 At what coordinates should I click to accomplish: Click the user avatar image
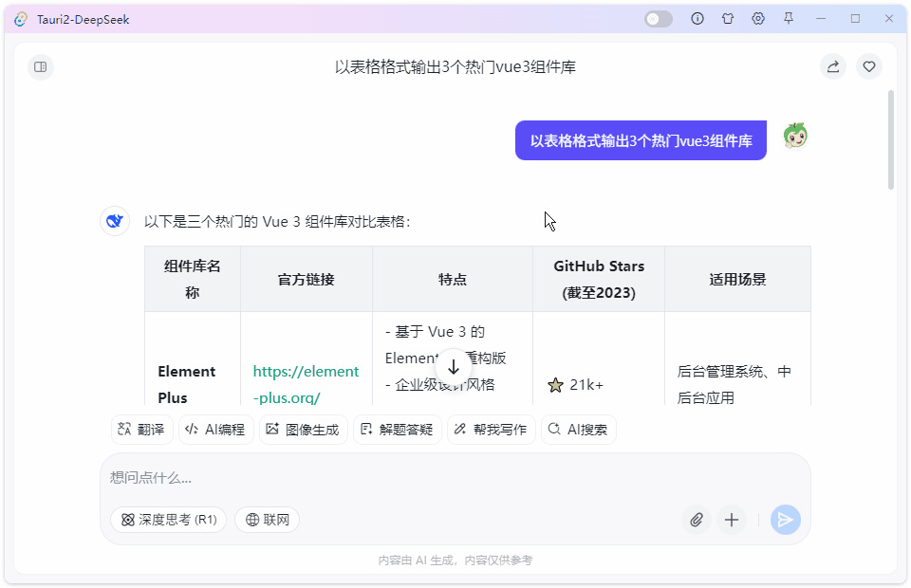[x=795, y=137]
